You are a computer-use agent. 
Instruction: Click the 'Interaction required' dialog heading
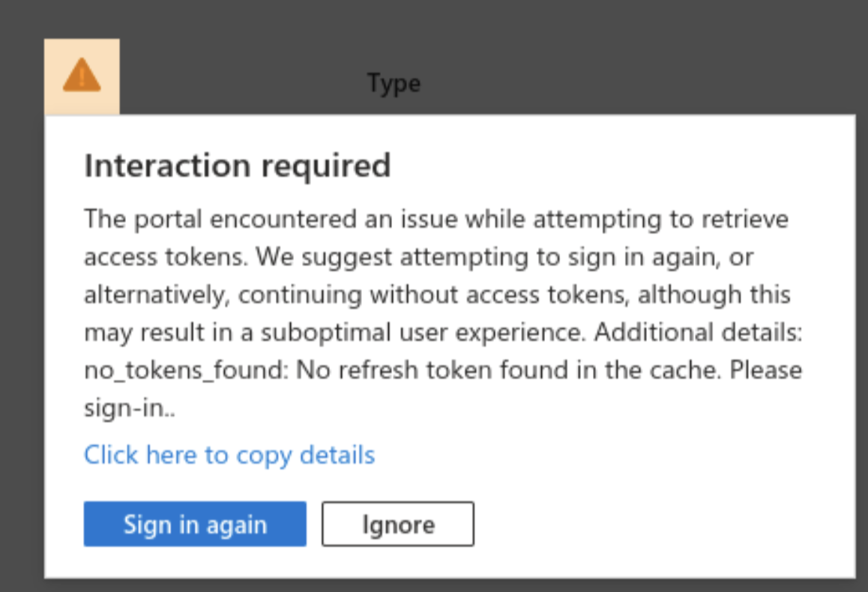point(238,166)
